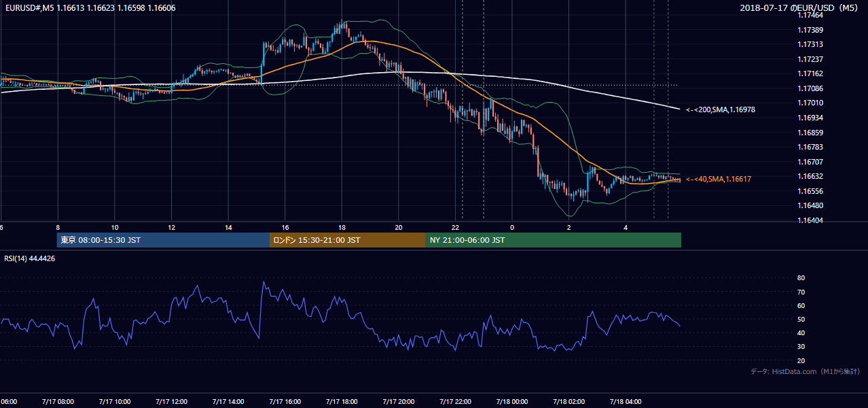Click bottom axis label 7/17 08:00

57,401
